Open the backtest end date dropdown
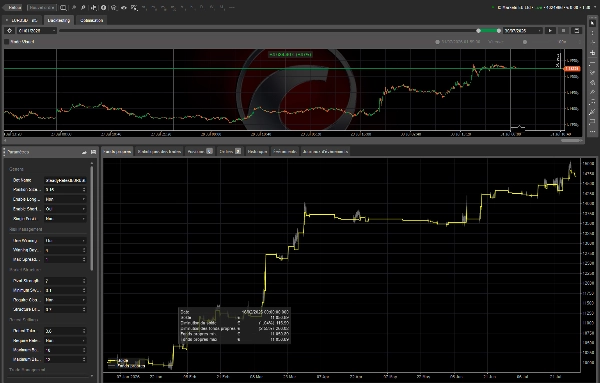The image size is (600, 383). point(523,31)
